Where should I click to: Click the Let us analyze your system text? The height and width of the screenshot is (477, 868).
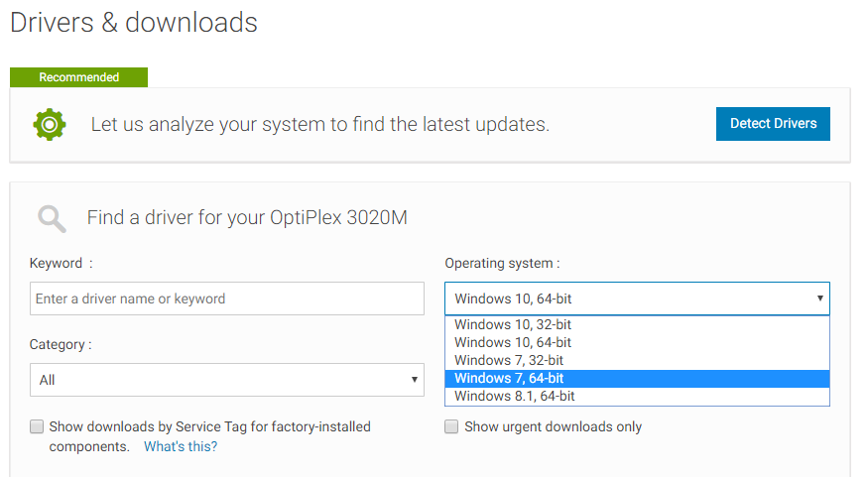(320, 125)
